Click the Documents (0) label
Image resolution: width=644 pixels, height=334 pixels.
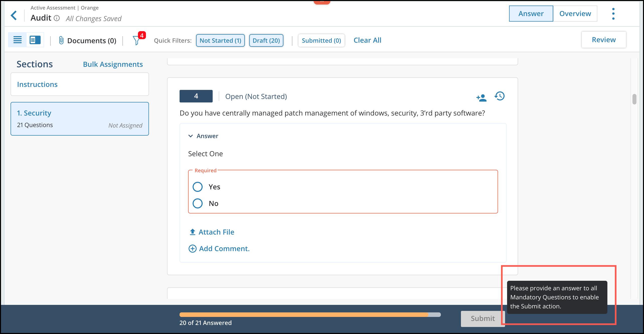pos(92,40)
